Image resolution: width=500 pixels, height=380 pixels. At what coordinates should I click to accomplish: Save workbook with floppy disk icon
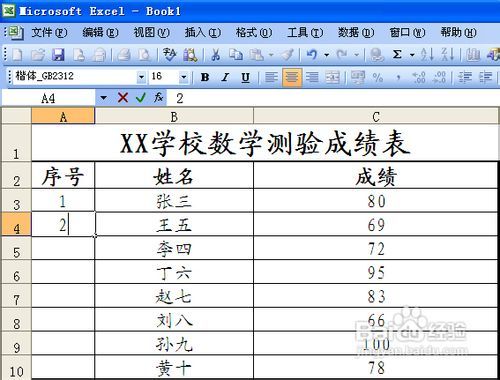click(x=58, y=55)
